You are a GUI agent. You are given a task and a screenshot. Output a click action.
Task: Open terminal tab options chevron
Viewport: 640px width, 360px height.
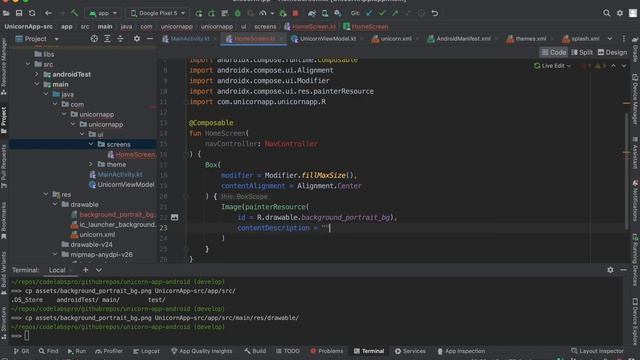click(99, 270)
